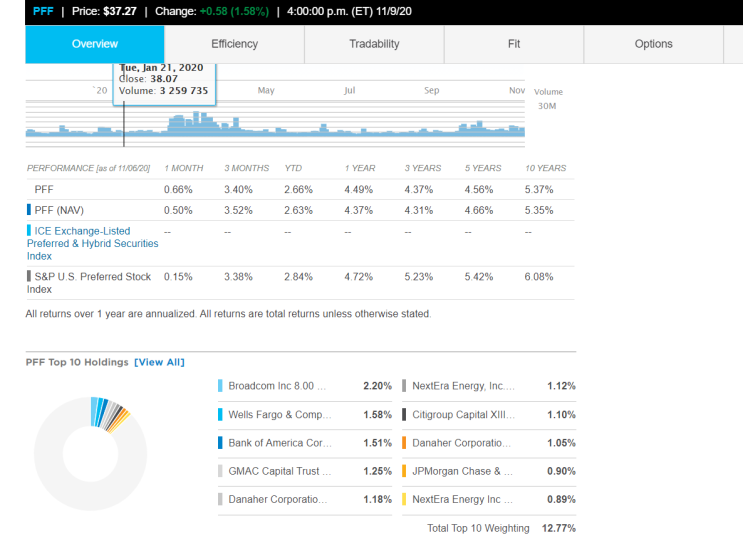
Task: Click the GMAC Capital Trust color swatch
Action: point(220,471)
